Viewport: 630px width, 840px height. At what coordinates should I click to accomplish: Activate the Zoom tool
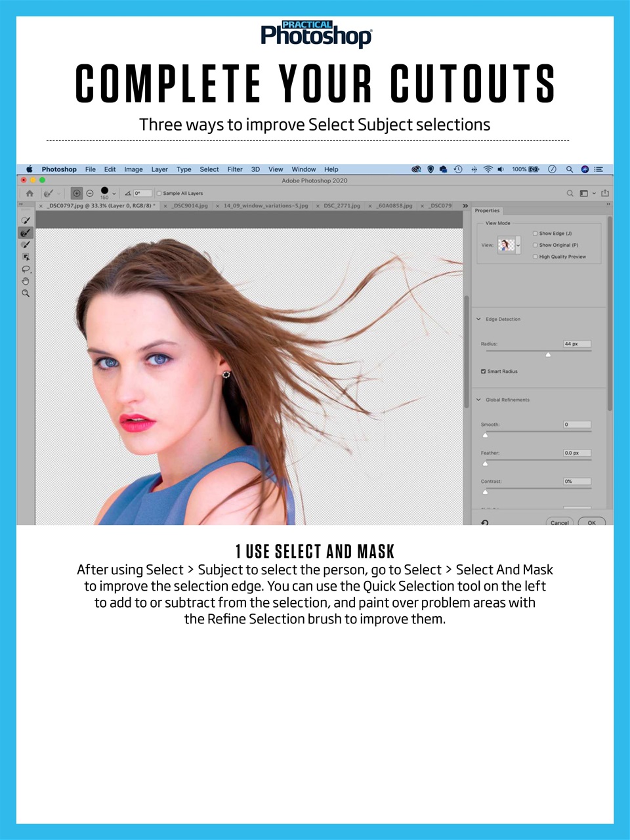point(26,293)
